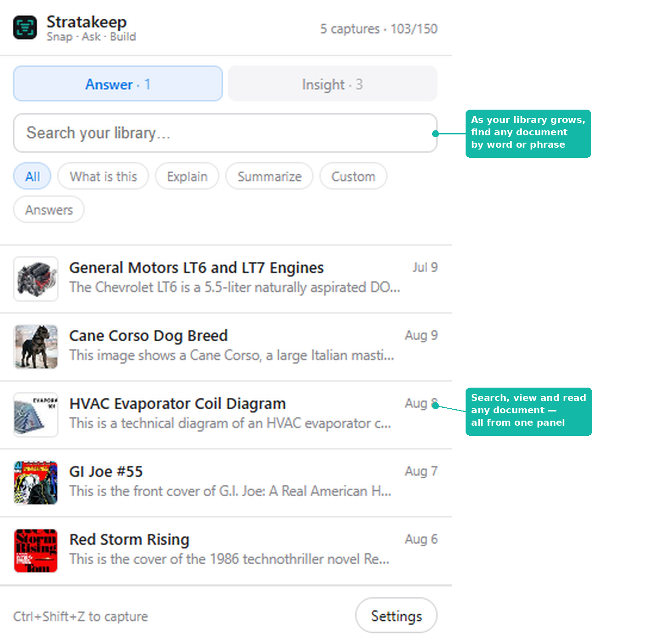This screenshot has width=672, height=639.
Task: Click the 1986 technothriller novel snippet
Action: (229, 559)
